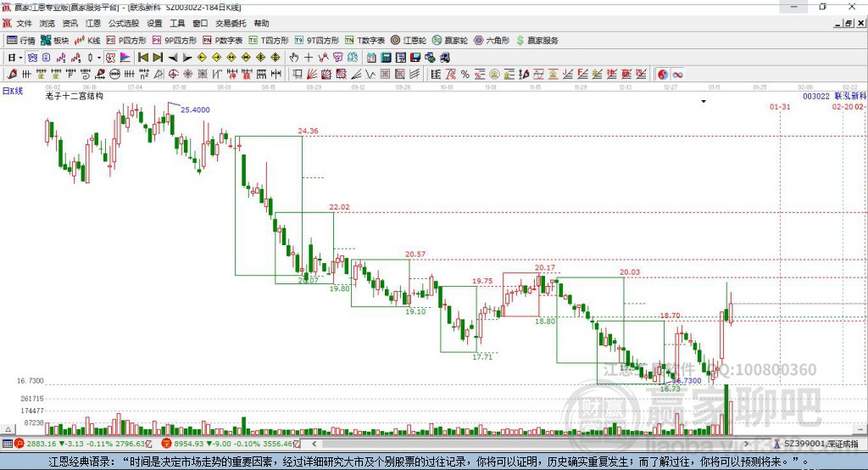Click the red compass circle icon
The width and height of the screenshot is (868, 470).
pyautogui.click(x=173, y=75)
